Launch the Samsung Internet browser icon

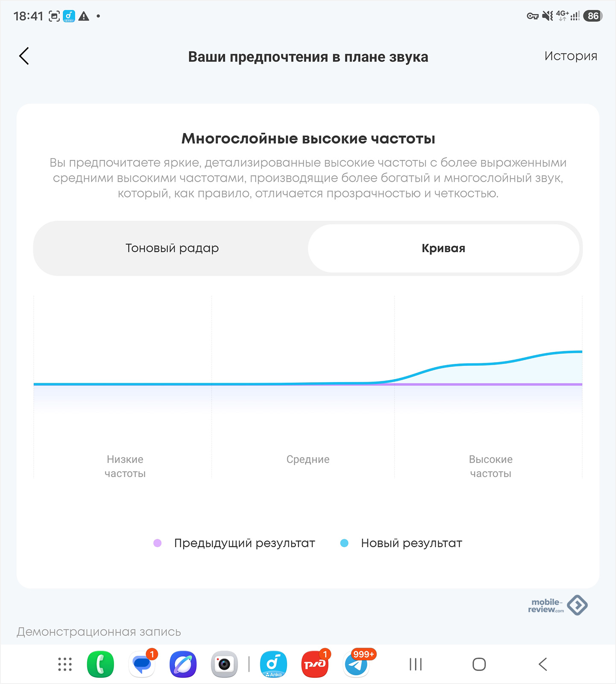pyautogui.click(x=183, y=664)
